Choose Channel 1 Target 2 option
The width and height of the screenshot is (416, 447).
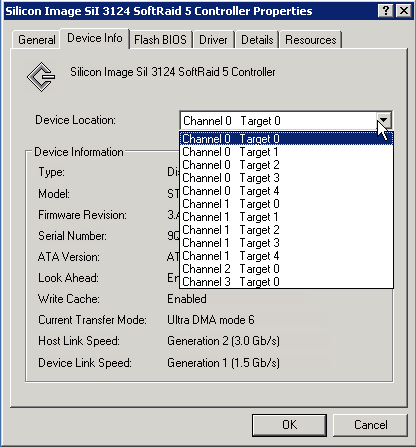tap(286, 230)
